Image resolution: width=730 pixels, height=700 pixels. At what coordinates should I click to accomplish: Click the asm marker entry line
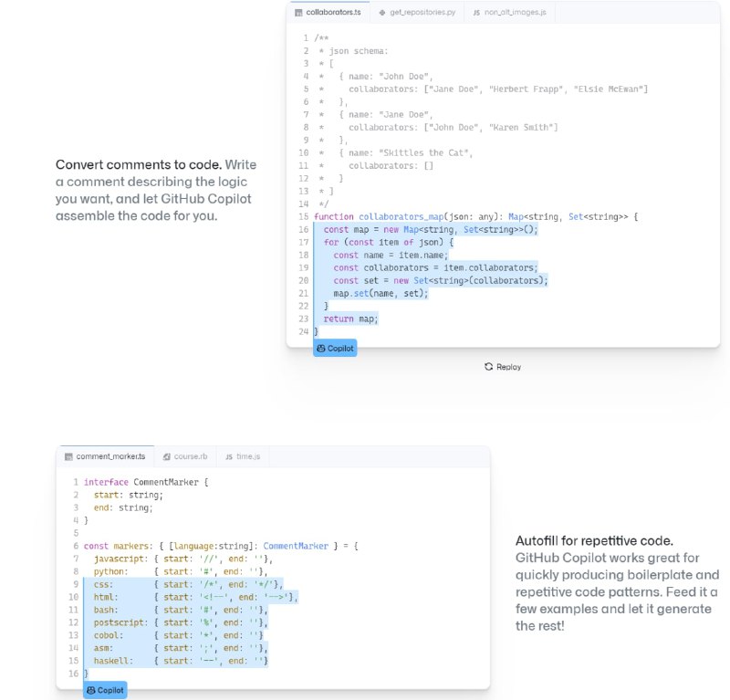(x=180, y=648)
